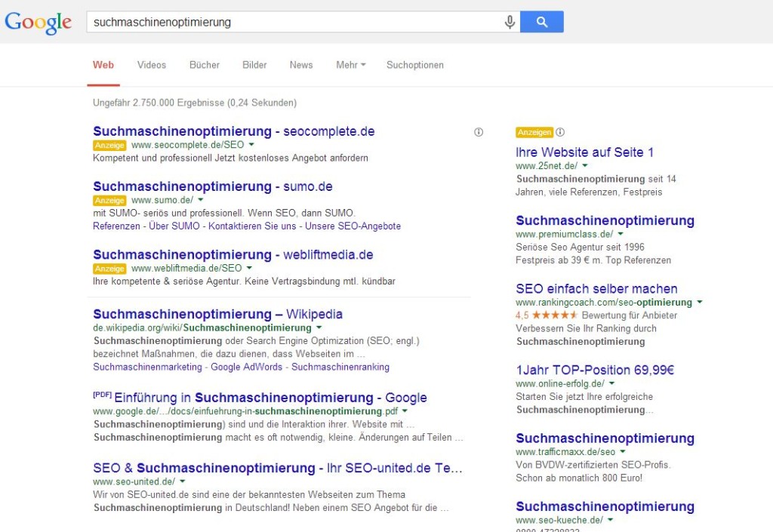Click the yellow Anzeigen sidebar label
This screenshot has height=532, width=773.
(x=534, y=132)
